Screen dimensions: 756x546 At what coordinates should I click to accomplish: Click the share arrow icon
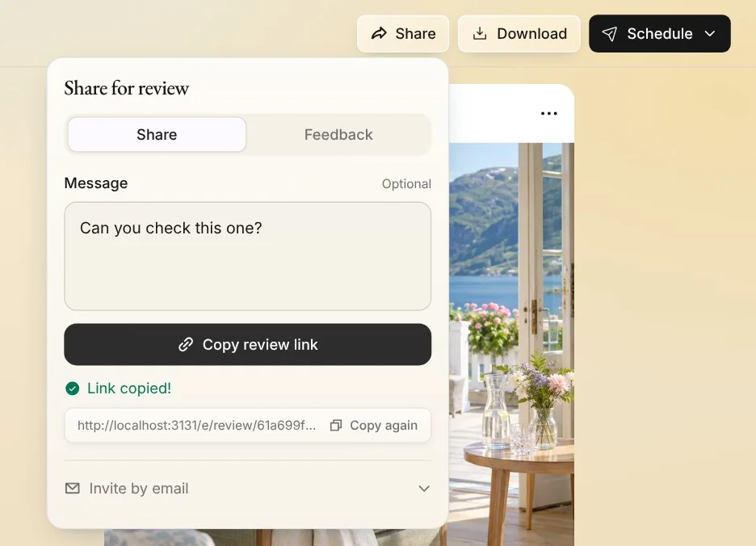coord(379,33)
